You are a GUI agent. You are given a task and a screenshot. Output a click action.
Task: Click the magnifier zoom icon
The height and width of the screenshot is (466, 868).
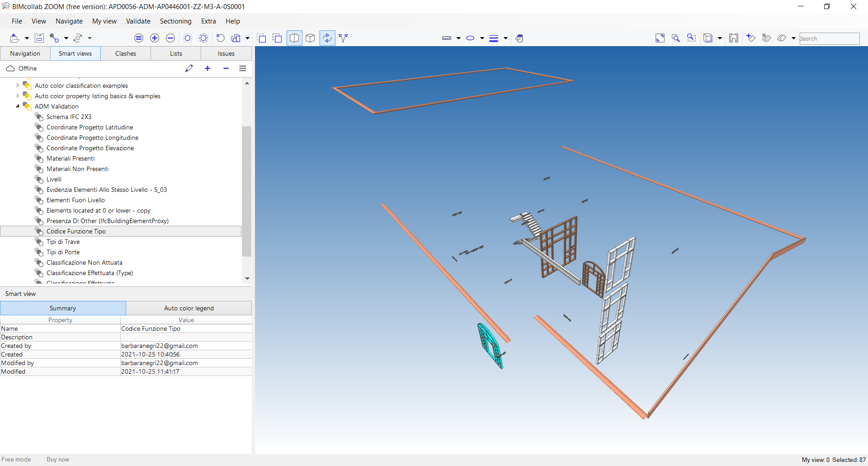point(676,38)
